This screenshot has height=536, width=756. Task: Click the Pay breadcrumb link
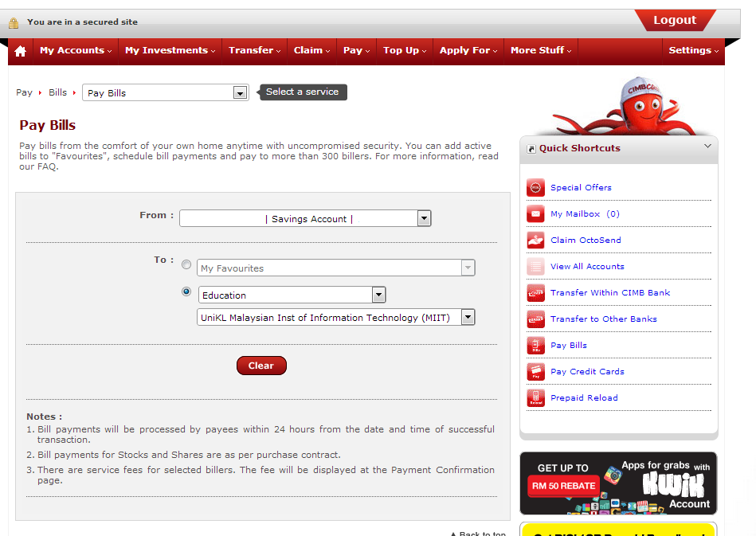tap(24, 92)
